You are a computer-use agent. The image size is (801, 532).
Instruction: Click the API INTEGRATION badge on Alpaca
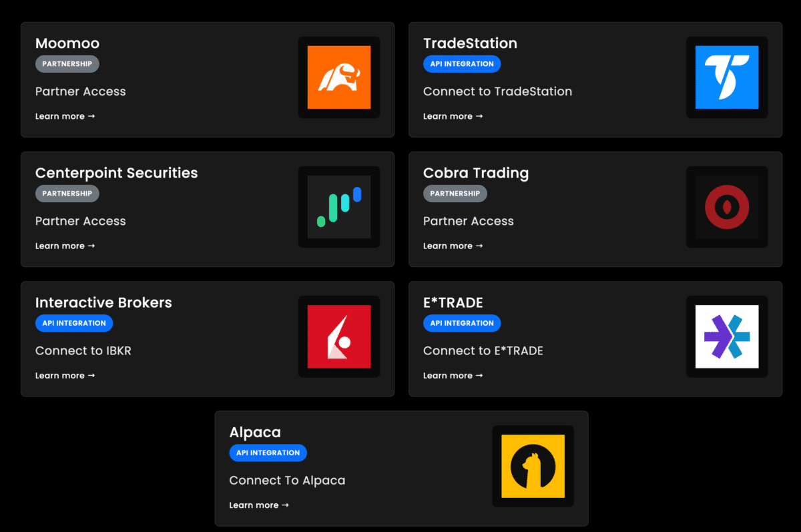(268, 453)
